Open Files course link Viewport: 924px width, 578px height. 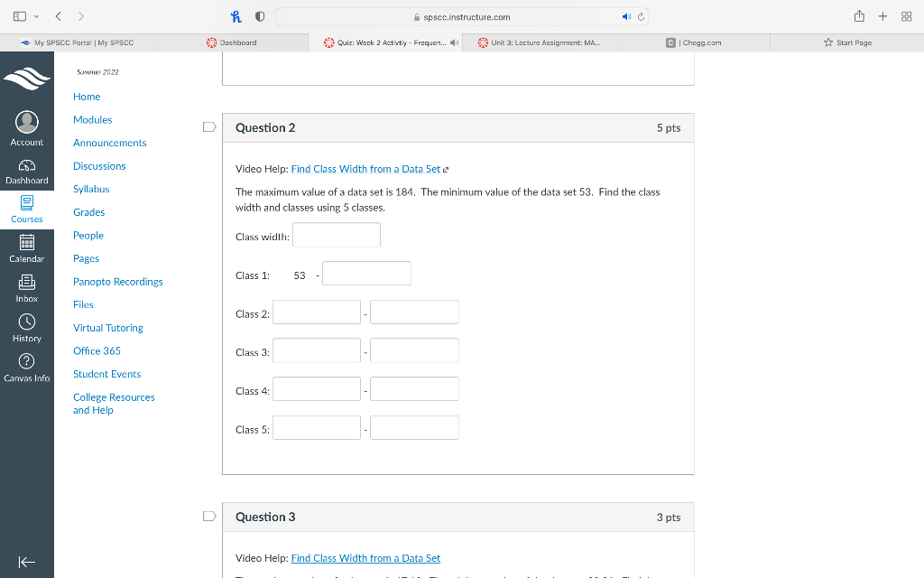point(83,305)
